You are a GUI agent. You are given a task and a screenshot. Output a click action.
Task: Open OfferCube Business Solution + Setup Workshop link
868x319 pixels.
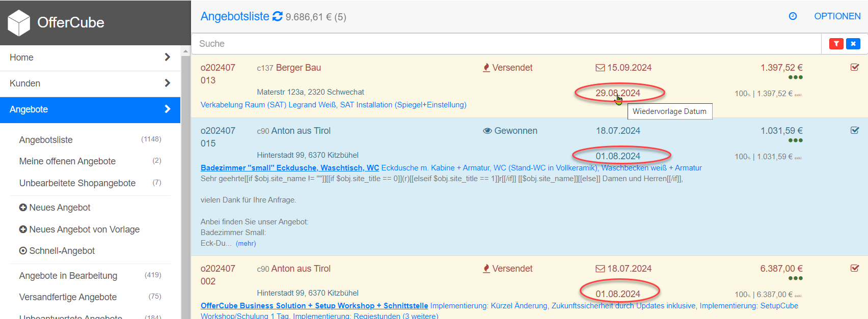[314, 306]
